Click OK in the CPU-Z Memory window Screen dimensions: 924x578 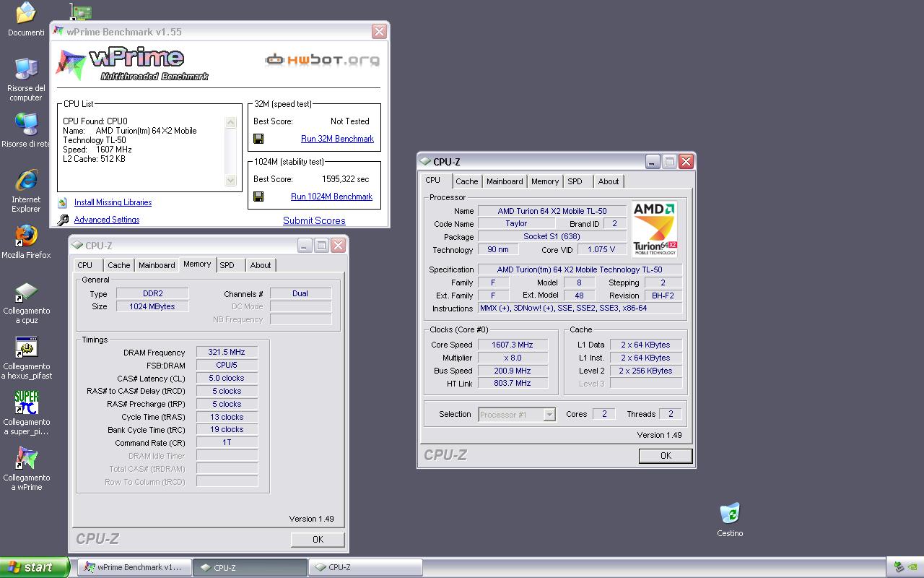(318, 540)
